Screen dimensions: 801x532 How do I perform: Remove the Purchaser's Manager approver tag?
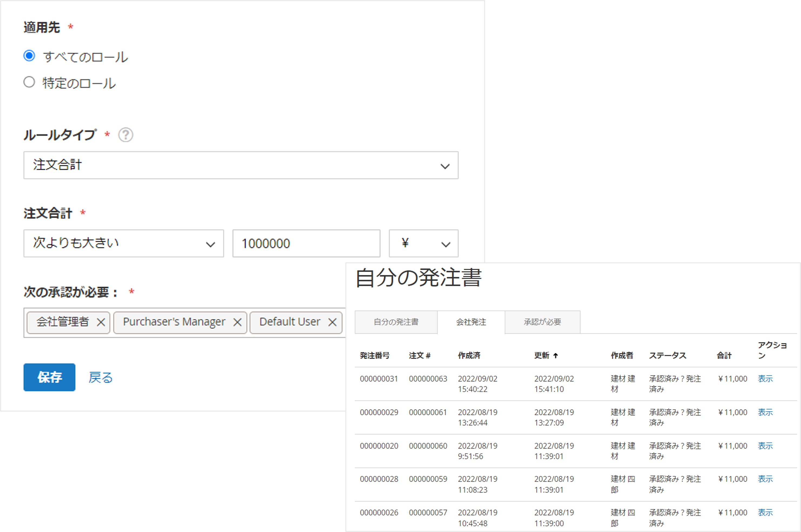[x=237, y=322]
